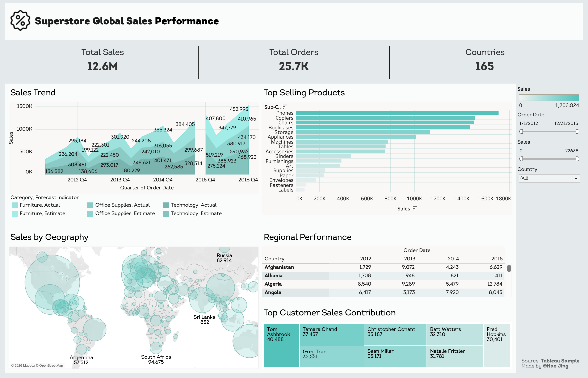Highlight the Office Supplies, Estimate legend swatch
This screenshot has height=378, width=588.
(x=90, y=214)
